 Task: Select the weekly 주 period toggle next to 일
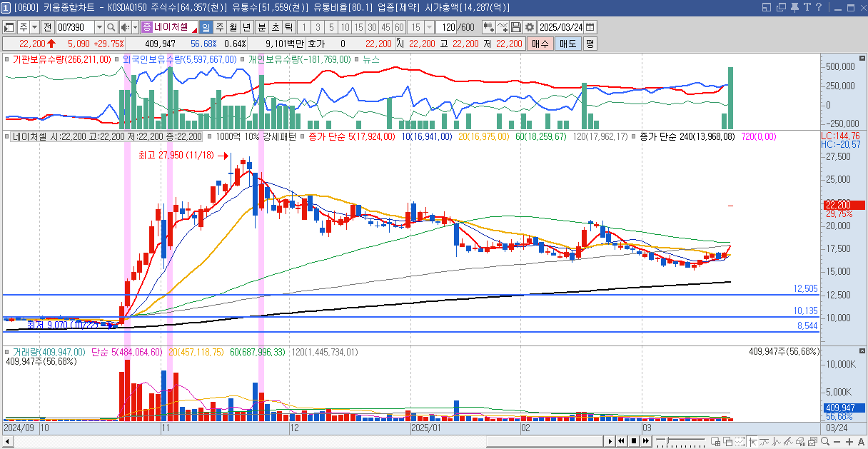click(220, 27)
